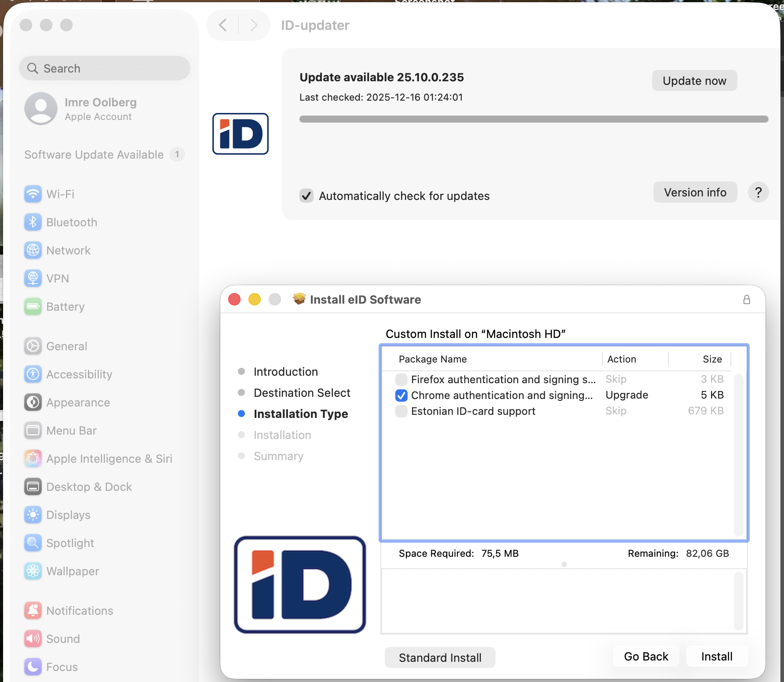The height and width of the screenshot is (682, 784).
Task: Check the Estonian ID-card support package
Action: pyautogui.click(x=401, y=411)
